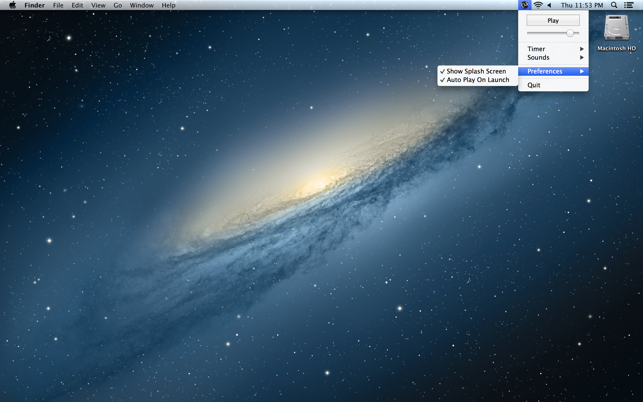Open the Notification Center list icon

[628, 5]
